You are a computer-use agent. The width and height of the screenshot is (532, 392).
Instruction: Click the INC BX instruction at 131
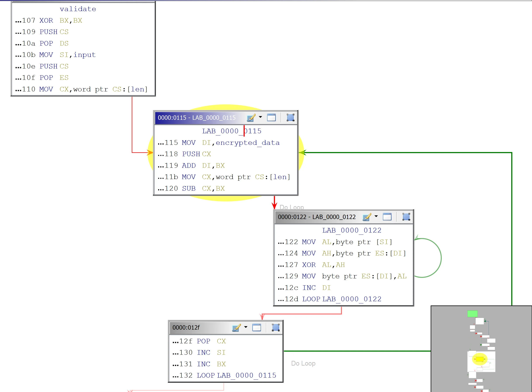(199, 364)
